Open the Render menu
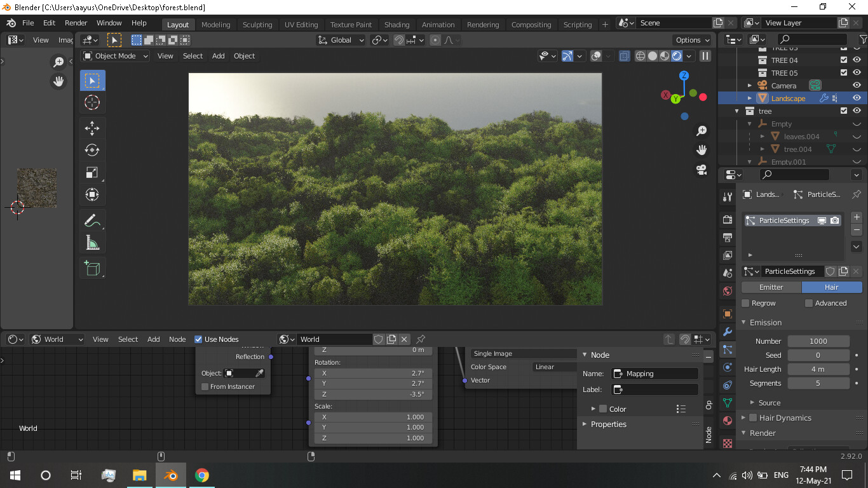The height and width of the screenshot is (488, 868). coord(76,23)
